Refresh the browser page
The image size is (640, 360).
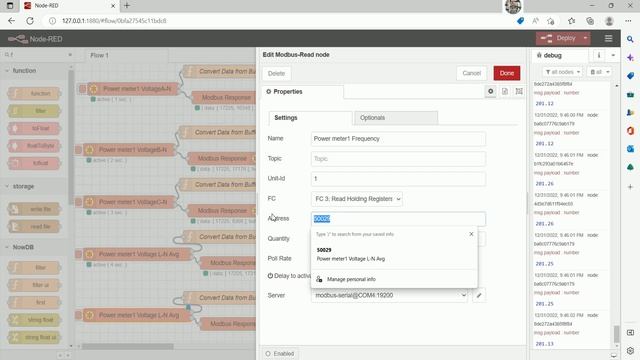click(x=30, y=20)
